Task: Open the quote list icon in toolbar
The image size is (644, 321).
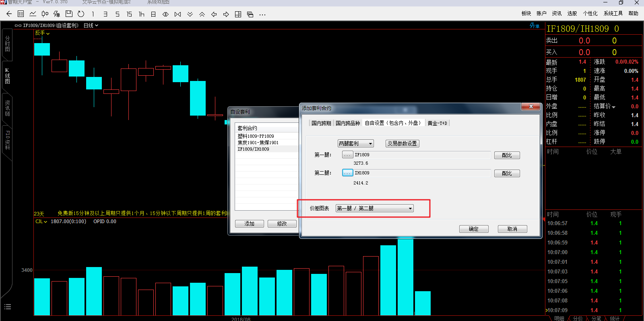Action: (x=21, y=14)
